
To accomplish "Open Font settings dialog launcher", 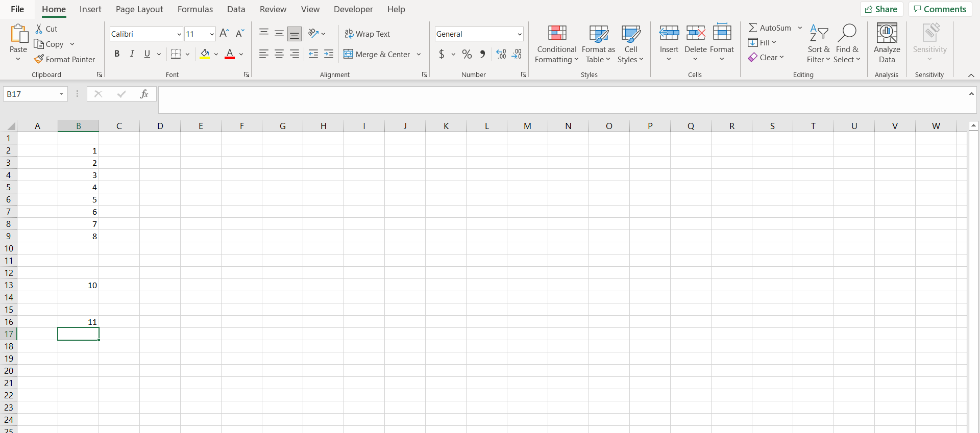I will click(x=247, y=74).
